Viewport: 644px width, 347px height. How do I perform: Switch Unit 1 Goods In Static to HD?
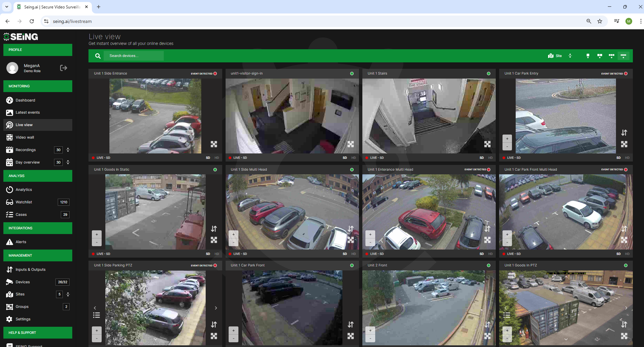click(216, 254)
